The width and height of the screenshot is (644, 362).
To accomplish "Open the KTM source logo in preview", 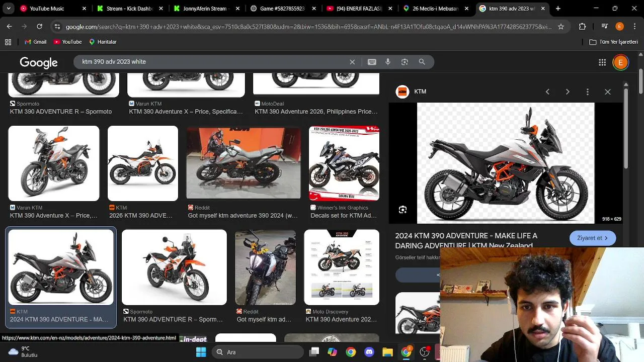I will [402, 92].
